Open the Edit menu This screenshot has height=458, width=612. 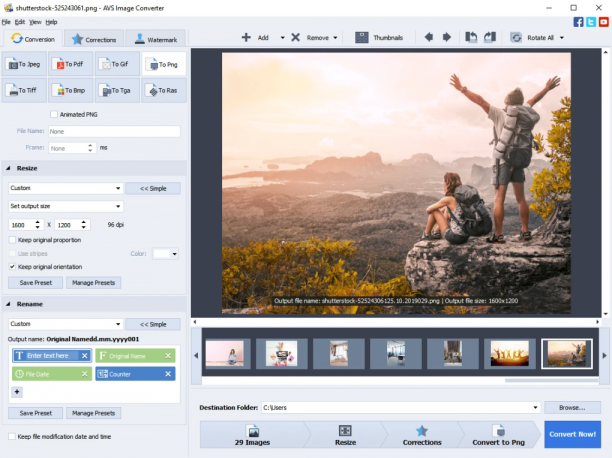coord(20,22)
